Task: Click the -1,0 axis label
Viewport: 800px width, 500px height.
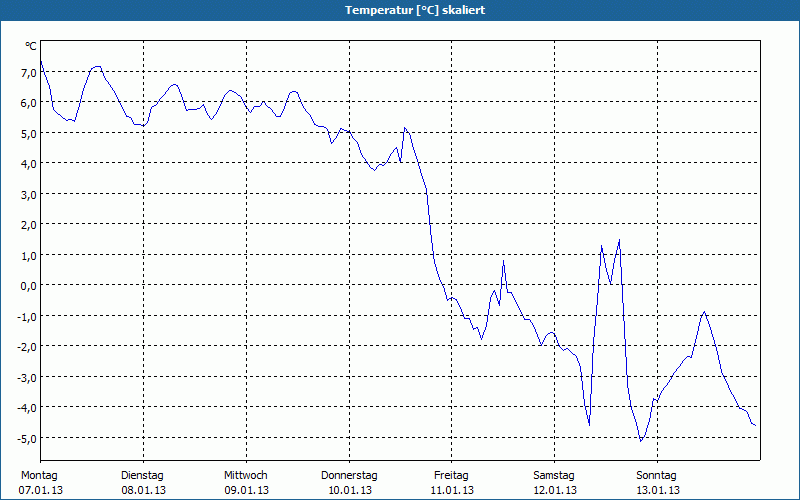Action: click(27, 317)
